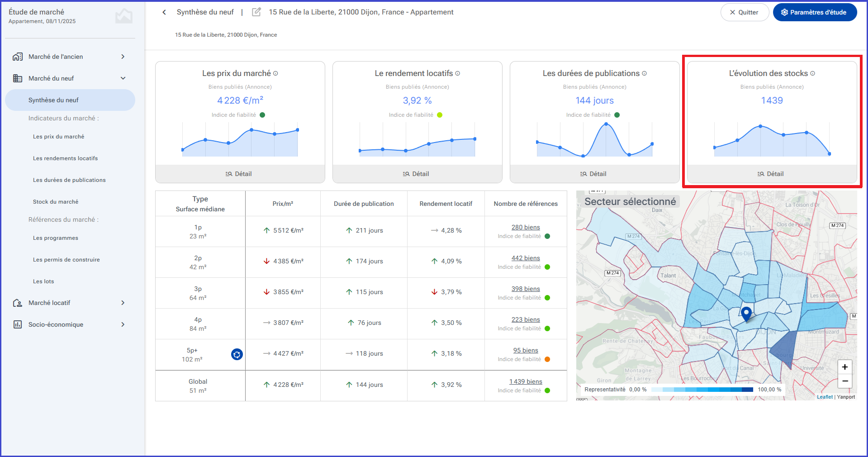Click info icon beside Le rendement locatifs
The width and height of the screenshot is (868, 457).
[457, 73]
